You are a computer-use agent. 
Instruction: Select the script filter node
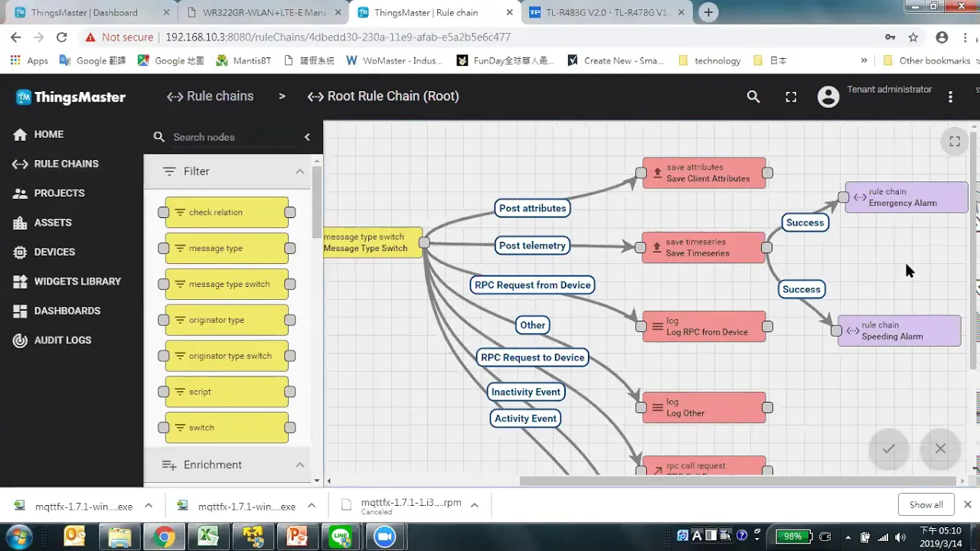[x=227, y=392]
